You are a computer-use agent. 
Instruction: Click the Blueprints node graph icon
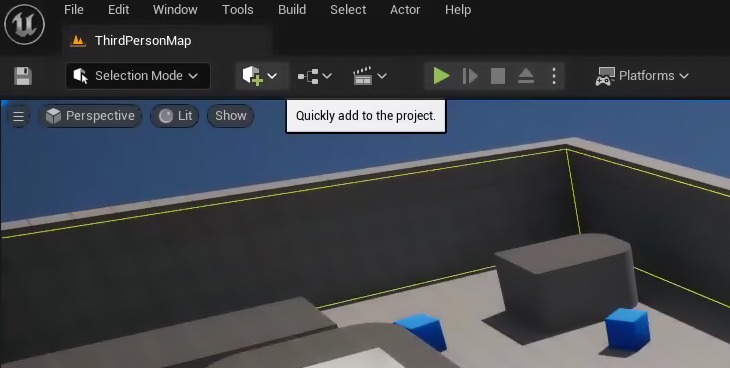(x=308, y=76)
